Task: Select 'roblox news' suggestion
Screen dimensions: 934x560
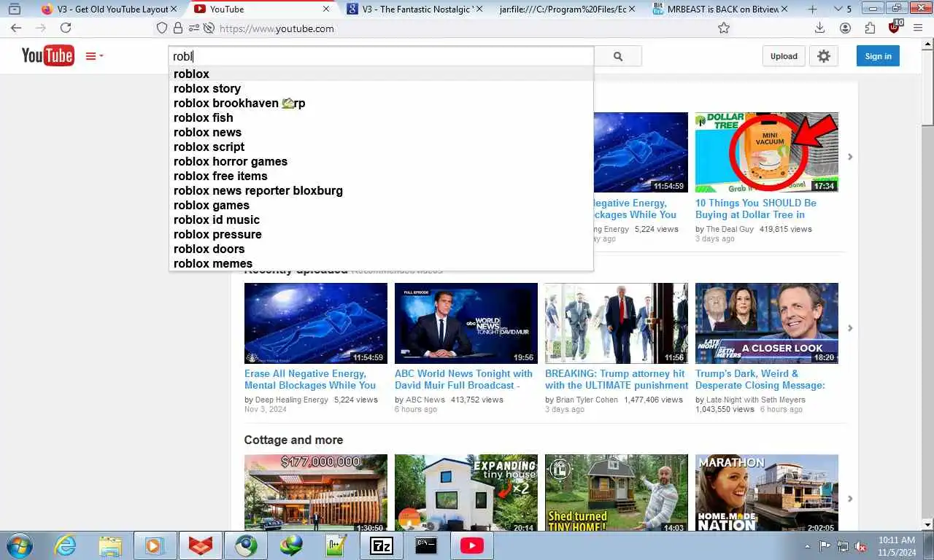Action: coord(381,132)
